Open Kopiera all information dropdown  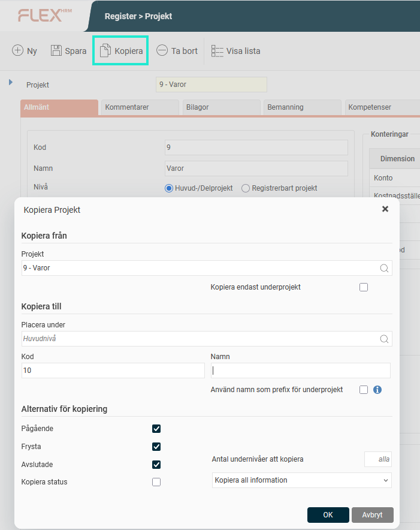coord(302,480)
